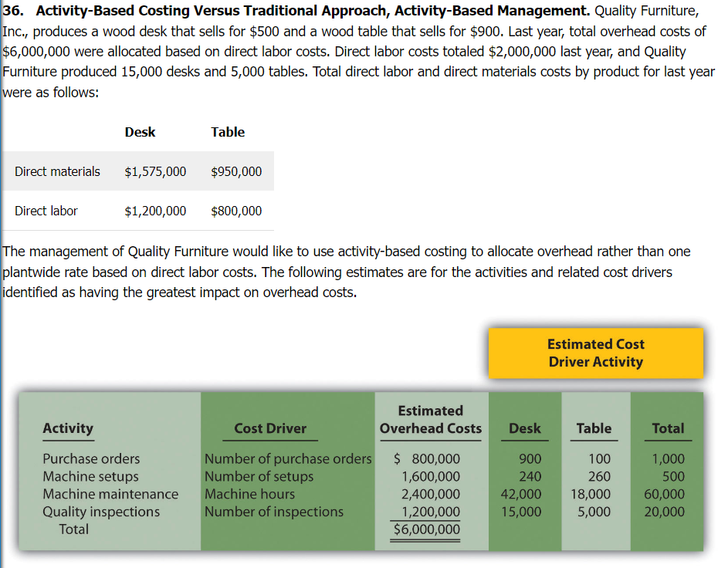Click the 2,400,000 machine maintenance overhead cost
The height and width of the screenshot is (568, 728).
tap(431, 494)
